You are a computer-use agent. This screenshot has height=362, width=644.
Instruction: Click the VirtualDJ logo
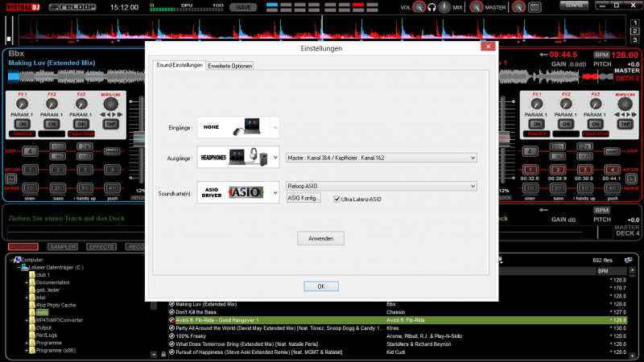pyautogui.click(x=23, y=7)
